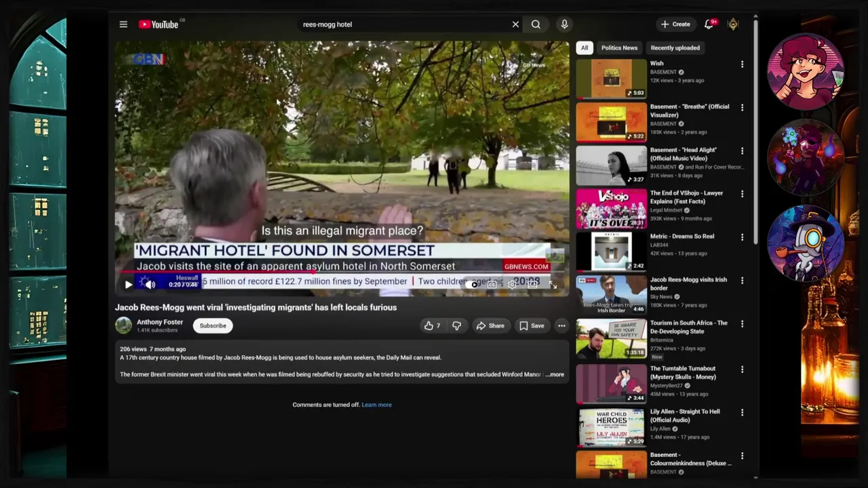Play the video with the play button

click(x=128, y=285)
